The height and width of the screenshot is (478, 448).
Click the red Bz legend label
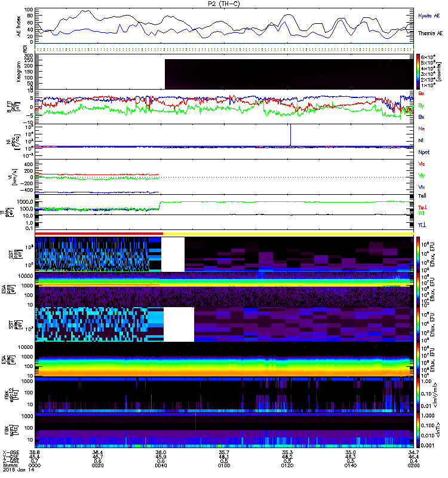pos(421,93)
